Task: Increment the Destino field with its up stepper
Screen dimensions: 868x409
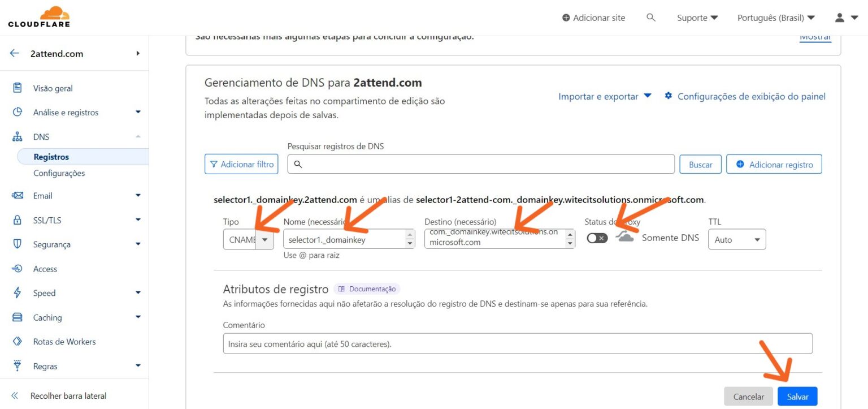Action: tap(571, 235)
